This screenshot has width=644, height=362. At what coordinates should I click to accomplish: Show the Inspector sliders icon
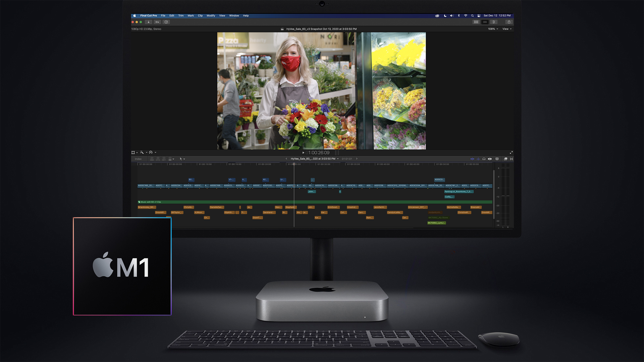pos(494,22)
